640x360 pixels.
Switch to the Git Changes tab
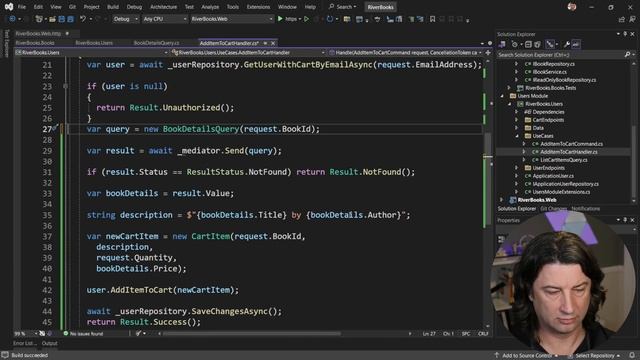tap(553, 209)
